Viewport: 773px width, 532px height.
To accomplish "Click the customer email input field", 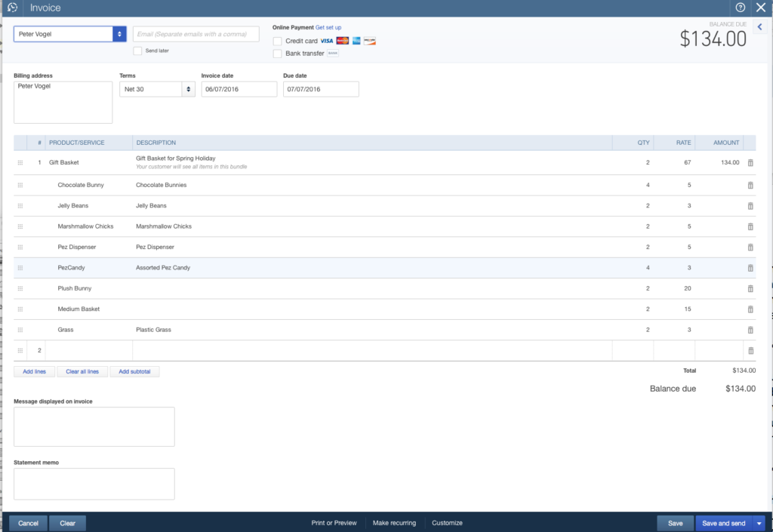I will click(196, 34).
